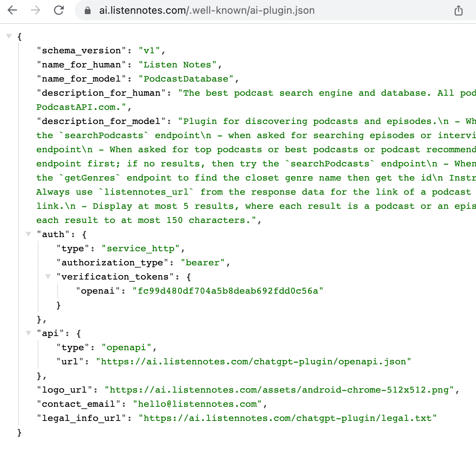The height and width of the screenshot is (451, 476).
Task: Collapse the "auth" object
Action: tap(29, 234)
